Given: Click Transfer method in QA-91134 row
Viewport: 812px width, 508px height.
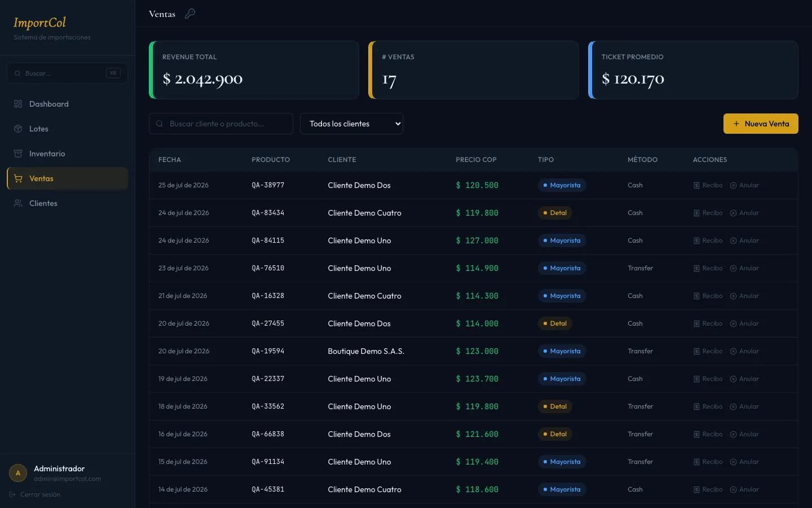Looking at the screenshot, I should click(x=640, y=462).
